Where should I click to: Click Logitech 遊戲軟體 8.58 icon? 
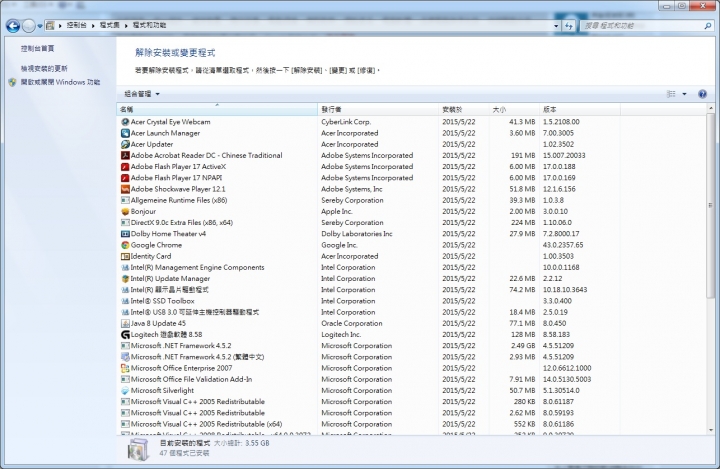[125, 334]
